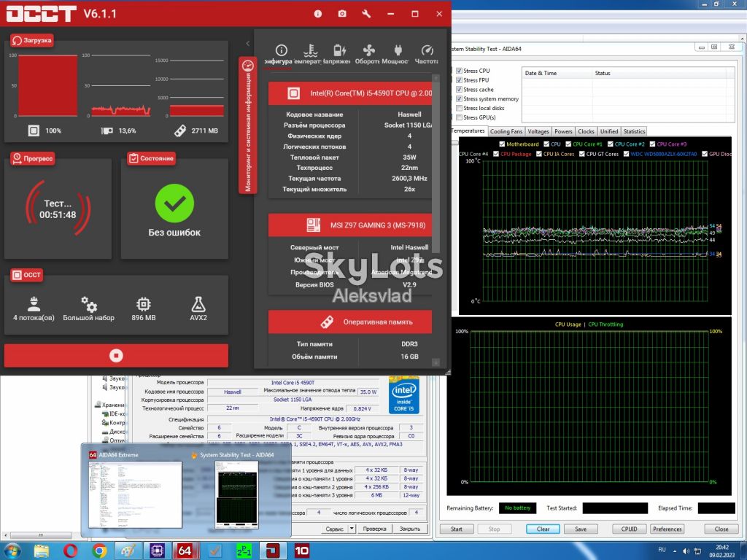747x560 pixels.
Task: Toggle Stress system memory checkbox
Action: pos(460,98)
